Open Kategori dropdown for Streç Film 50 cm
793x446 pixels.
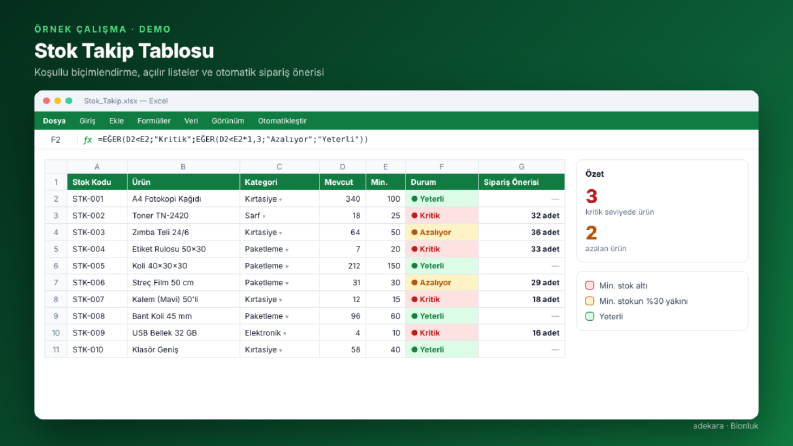tap(287, 283)
